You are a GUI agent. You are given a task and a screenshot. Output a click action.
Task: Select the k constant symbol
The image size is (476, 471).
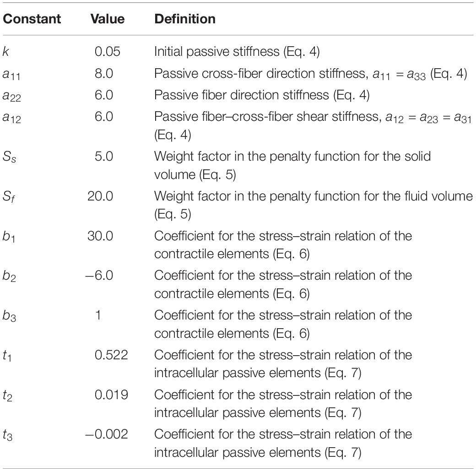click(x=6, y=52)
